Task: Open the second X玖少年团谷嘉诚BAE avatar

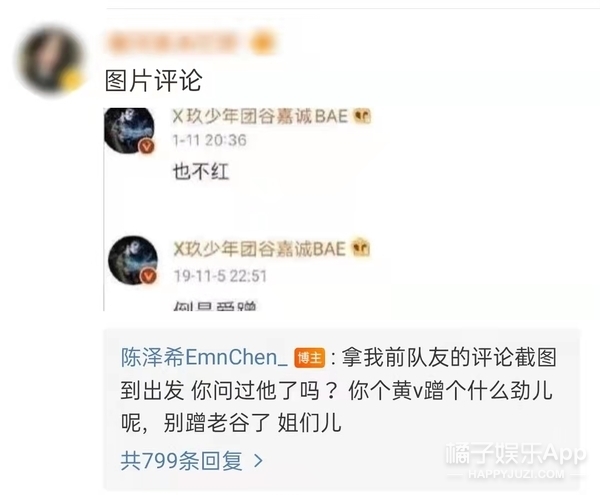Action: point(133,260)
